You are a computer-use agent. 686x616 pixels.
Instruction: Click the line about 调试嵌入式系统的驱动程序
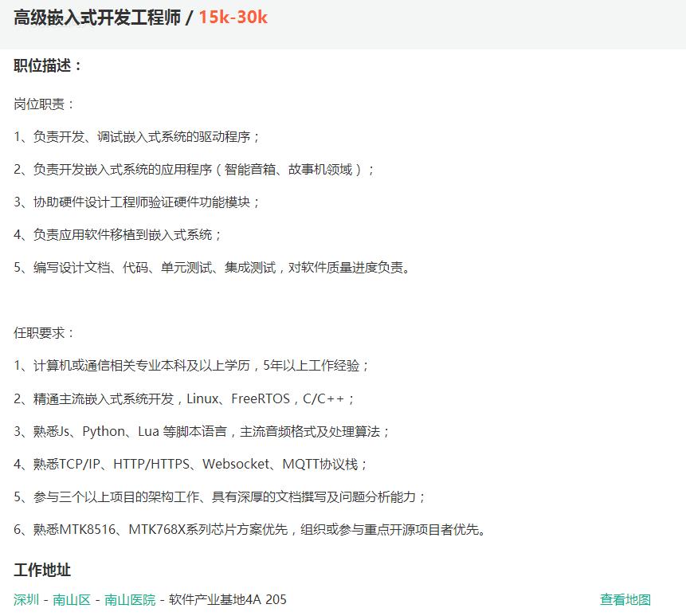(x=136, y=137)
